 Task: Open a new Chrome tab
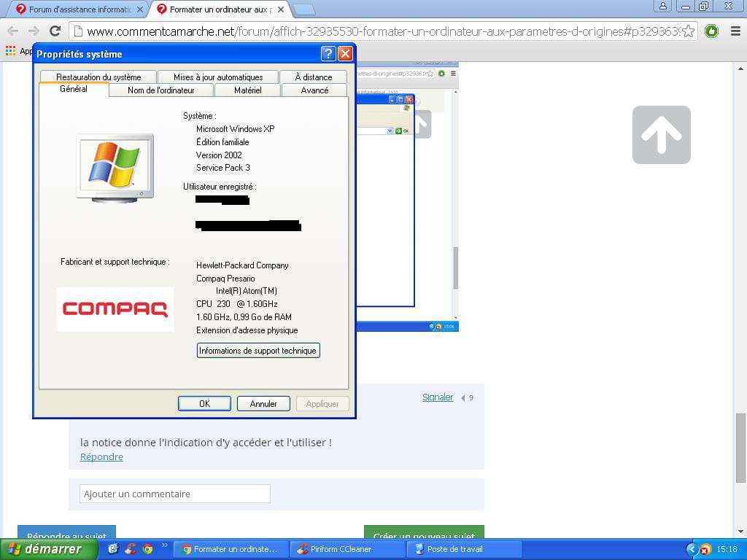(x=303, y=9)
